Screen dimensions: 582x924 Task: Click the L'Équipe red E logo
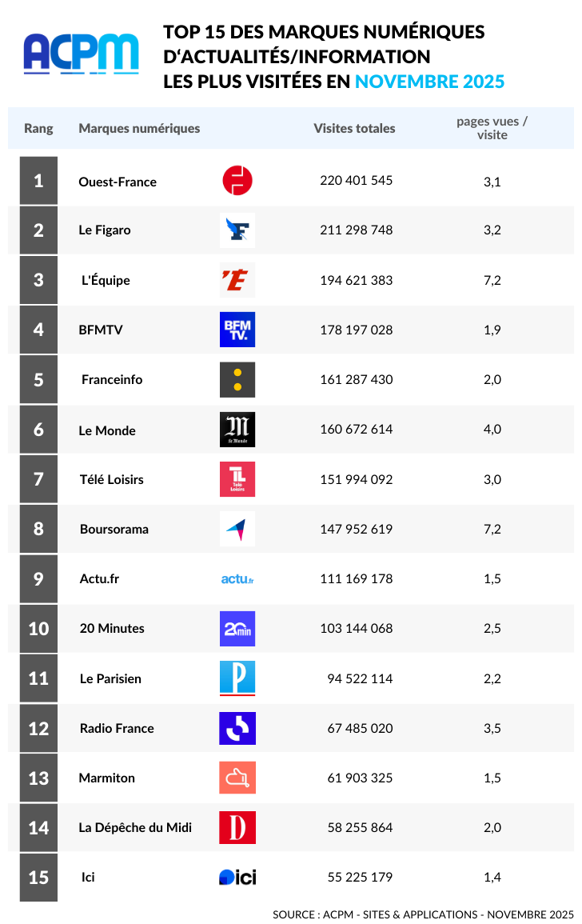point(237,280)
